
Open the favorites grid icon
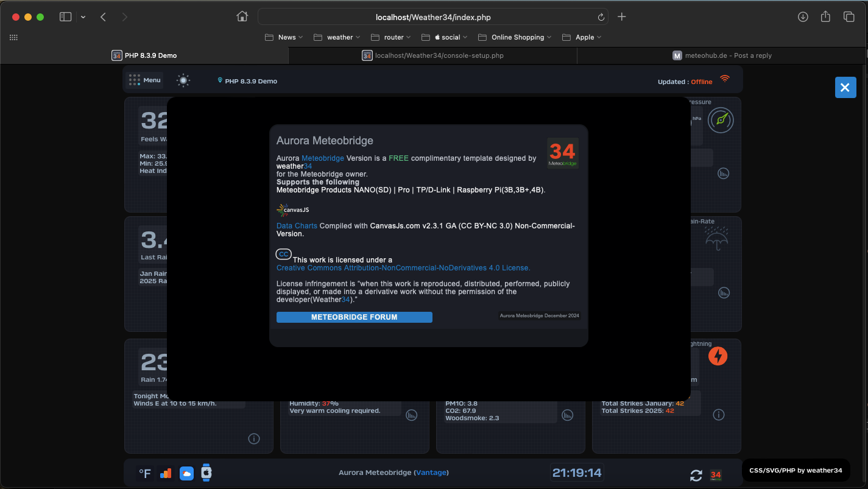click(x=13, y=37)
